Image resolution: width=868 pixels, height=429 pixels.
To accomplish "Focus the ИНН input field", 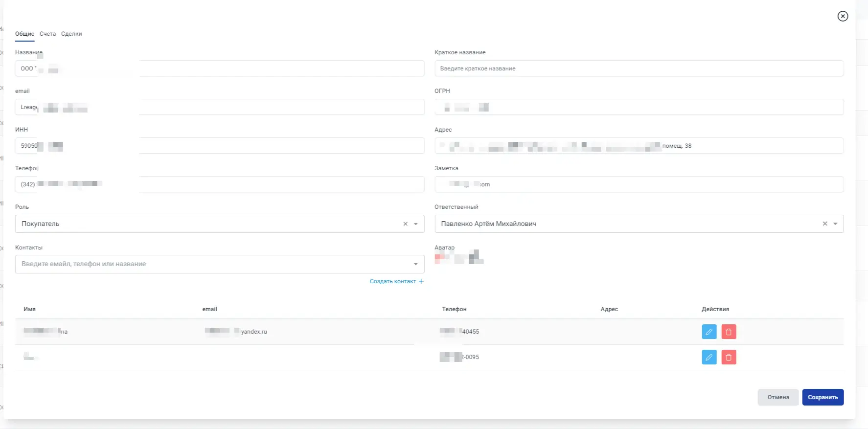I will (x=220, y=146).
